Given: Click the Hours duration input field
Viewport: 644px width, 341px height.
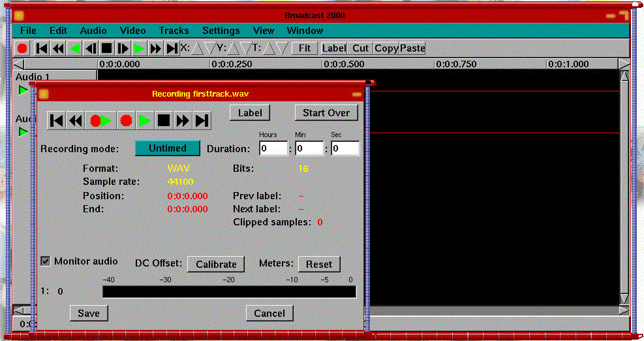Looking at the screenshot, I should [x=273, y=149].
